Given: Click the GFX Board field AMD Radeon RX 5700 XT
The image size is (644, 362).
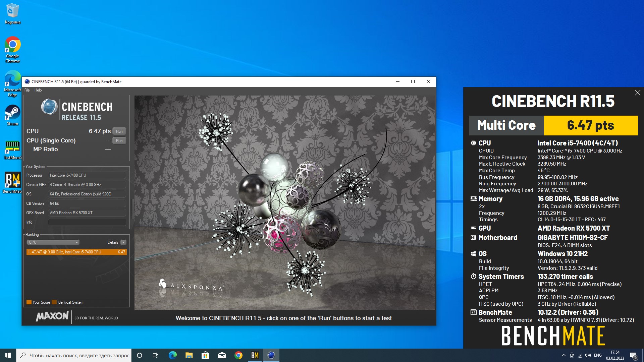Looking at the screenshot, I should coord(87,213).
